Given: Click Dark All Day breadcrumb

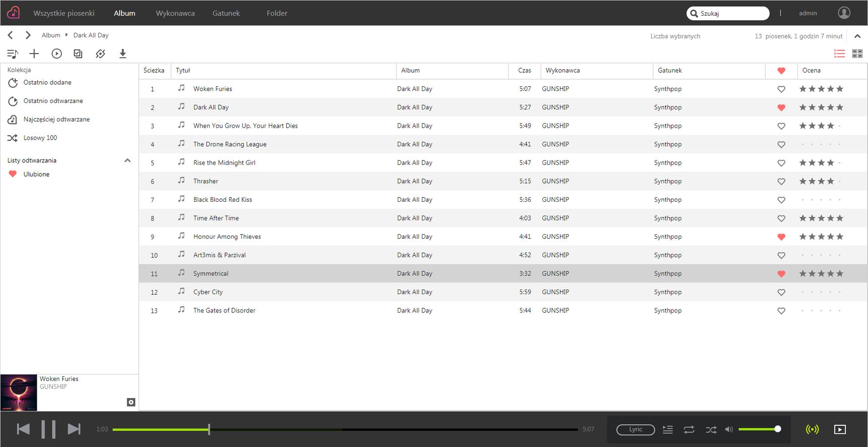Looking at the screenshot, I should pyautogui.click(x=91, y=35).
